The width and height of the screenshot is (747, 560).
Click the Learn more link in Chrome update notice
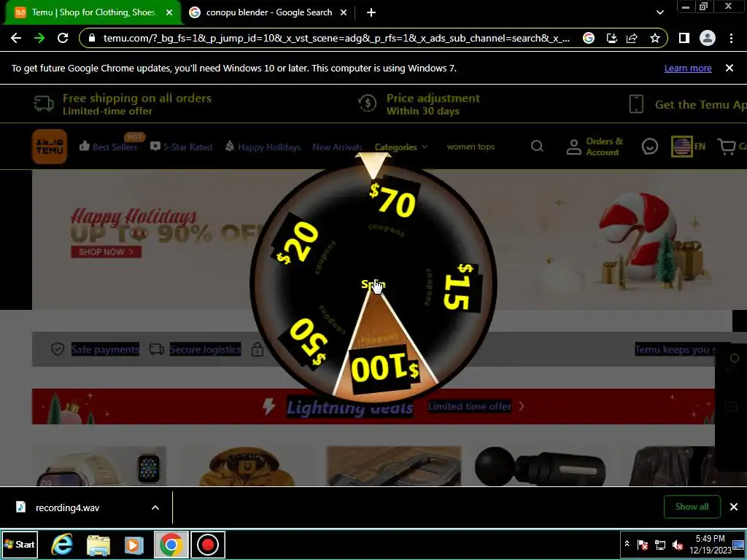click(688, 68)
